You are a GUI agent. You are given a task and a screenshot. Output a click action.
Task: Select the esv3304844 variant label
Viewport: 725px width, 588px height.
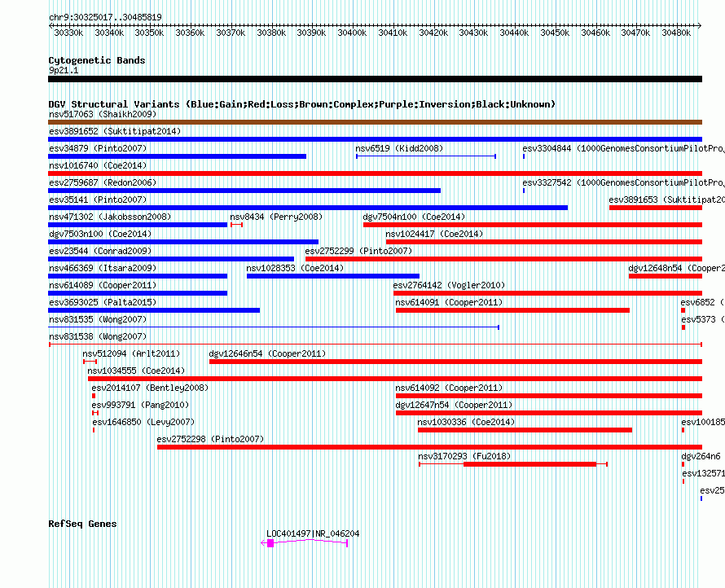(x=623, y=148)
